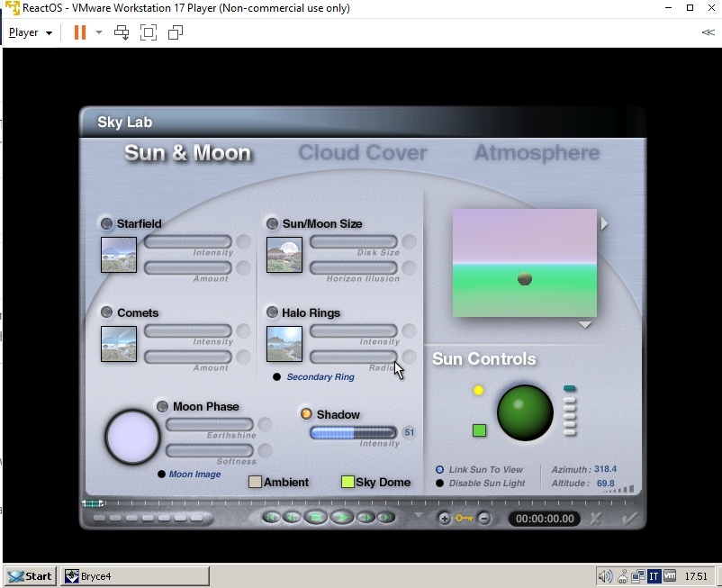Image resolution: width=722 pixels, height=588 pixels.
Task: Click the Azimuth value 318.4
Action: (605, 469)
